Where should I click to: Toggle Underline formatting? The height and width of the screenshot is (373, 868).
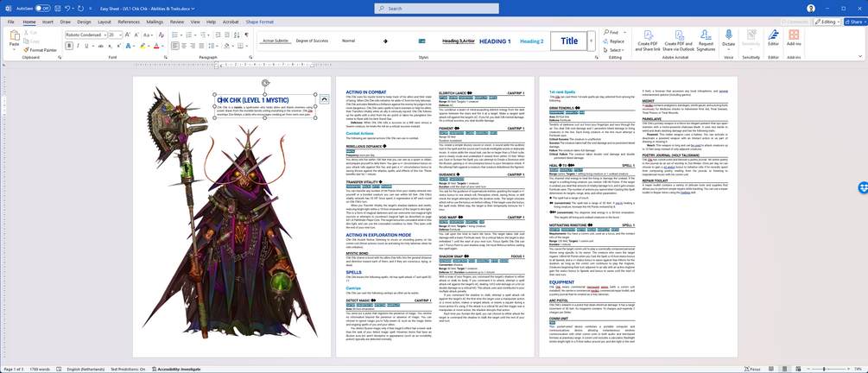86,46
